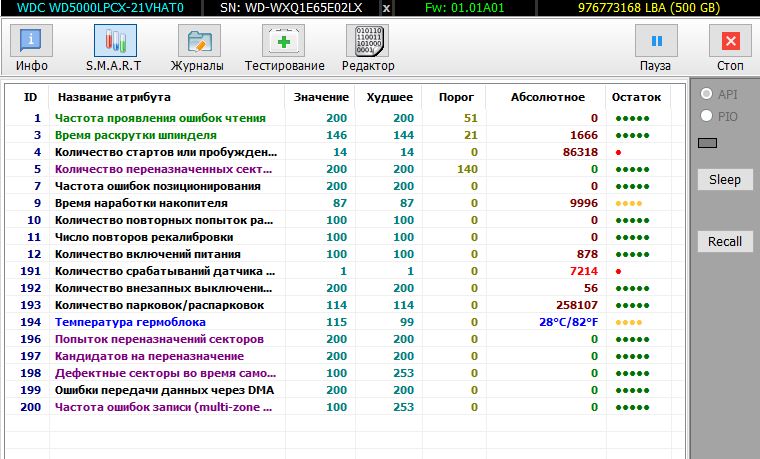
Task: Open the Тестирование first-aid kit icon
Action: pyautogui.click(x=284, y=41)
